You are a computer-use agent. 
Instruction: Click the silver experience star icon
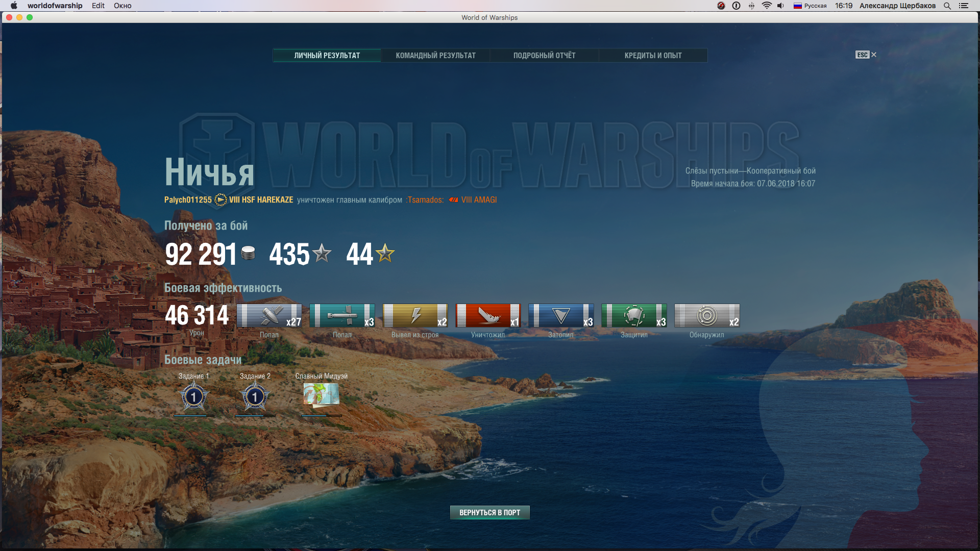coord(322,253)
